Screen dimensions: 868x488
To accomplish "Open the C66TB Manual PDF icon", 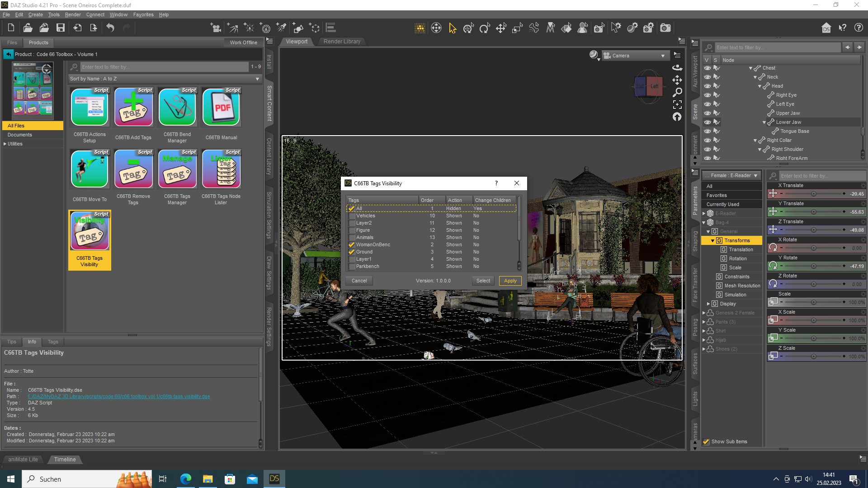I will (x=221, y=108).
